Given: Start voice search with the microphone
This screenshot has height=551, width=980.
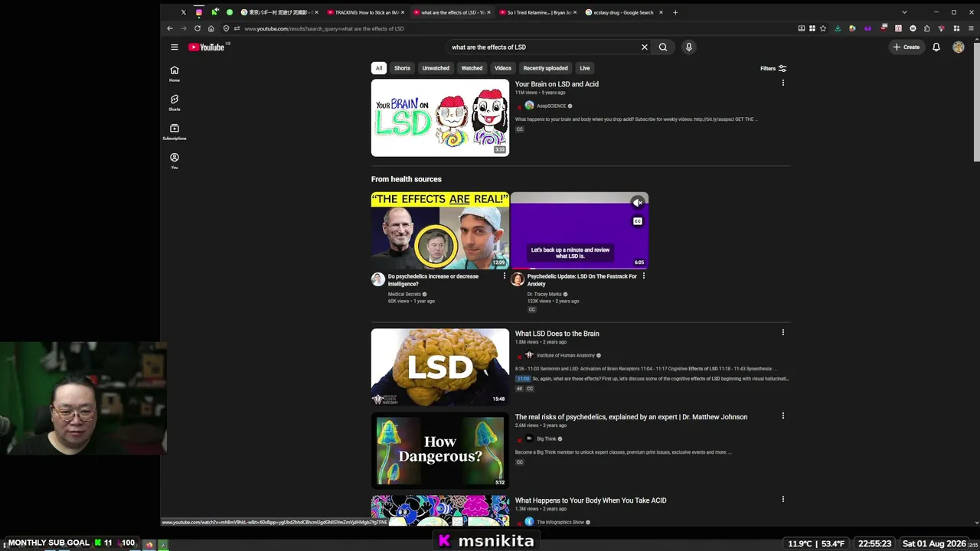Looking at the screenshot, I should point(689,47).
